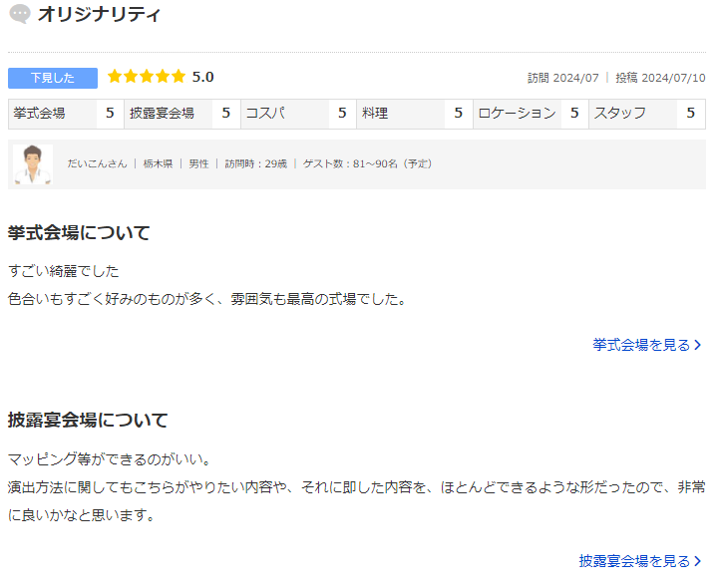
Task: Click the blue 下見した badge
Action: [53, 78]
